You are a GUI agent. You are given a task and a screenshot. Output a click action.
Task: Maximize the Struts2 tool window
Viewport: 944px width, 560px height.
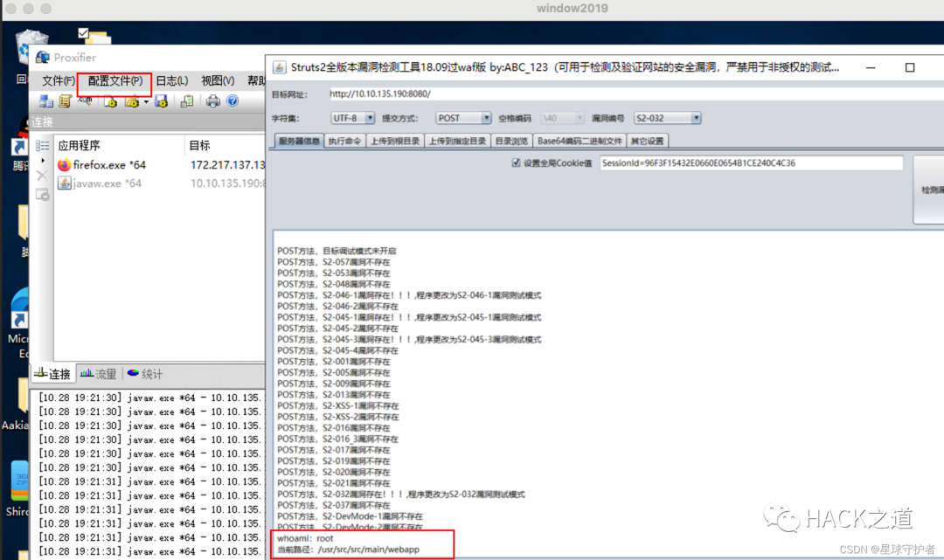coord(910,67)
